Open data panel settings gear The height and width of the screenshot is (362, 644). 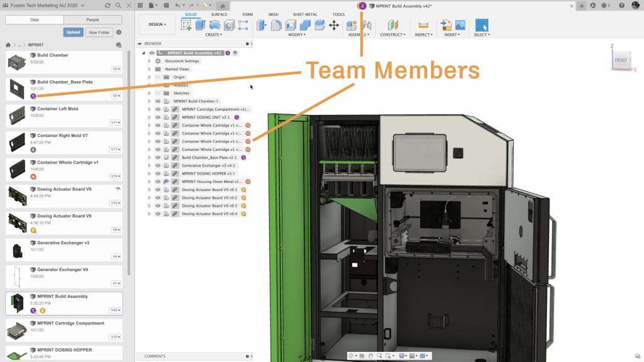(x=119, y=32)
